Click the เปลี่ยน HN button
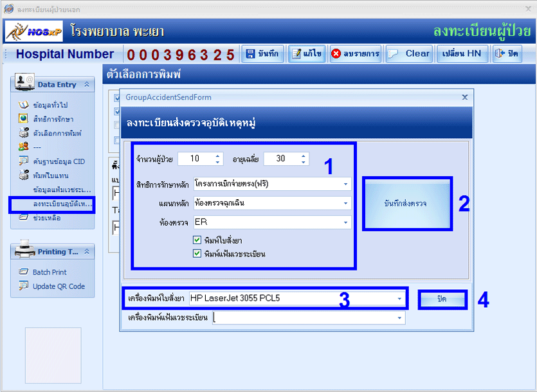Screen dimensions: 537x392 (x=462, y=54)
